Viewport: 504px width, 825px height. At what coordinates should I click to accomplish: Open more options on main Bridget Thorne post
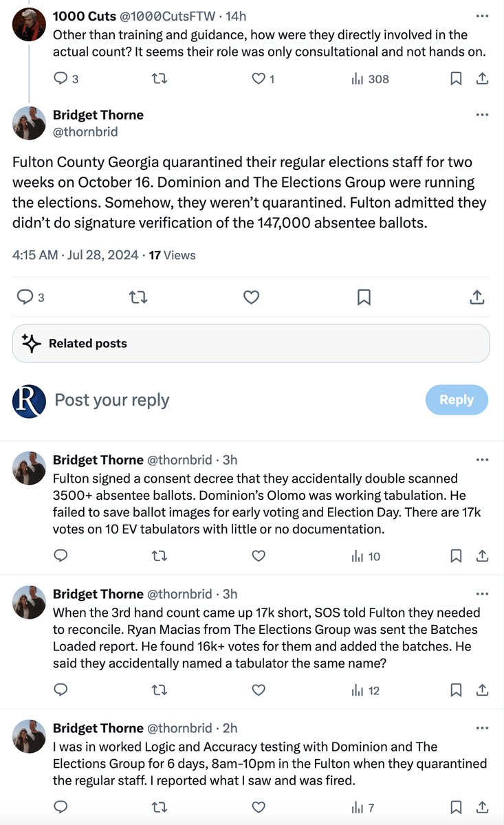point(483,114)
